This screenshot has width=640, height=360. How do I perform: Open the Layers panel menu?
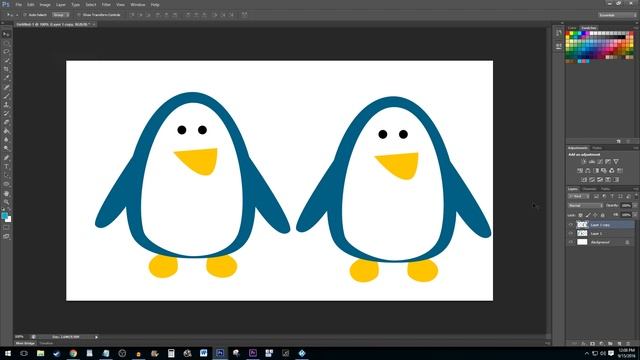click(636, 189)
